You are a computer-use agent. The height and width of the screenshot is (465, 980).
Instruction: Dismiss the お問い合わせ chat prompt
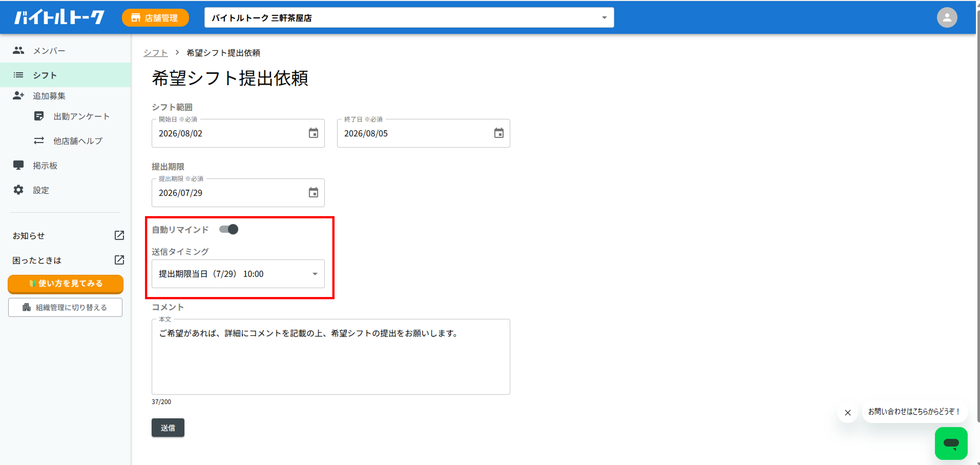click(x=848, y=412)
